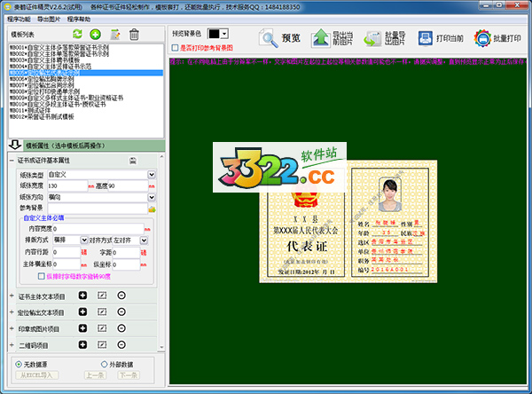Click the save icon in 证书或证件基本属性 header
The width and height of the screenshot is (532, 394).
[132, 160]
